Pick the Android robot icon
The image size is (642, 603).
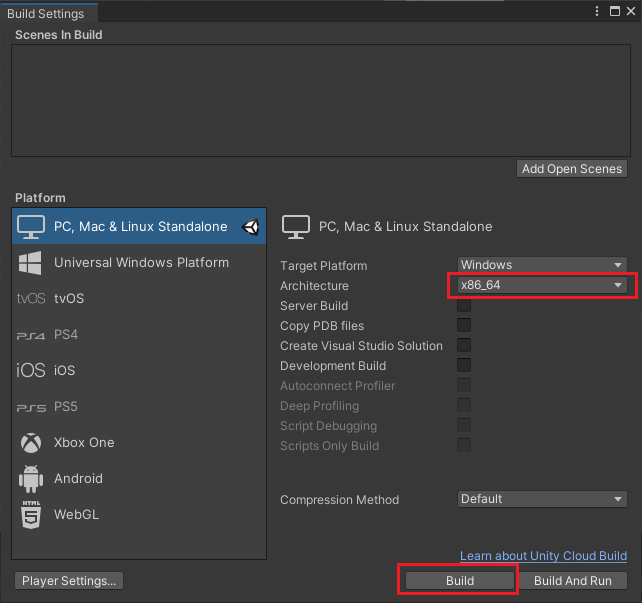pos(31,479)
